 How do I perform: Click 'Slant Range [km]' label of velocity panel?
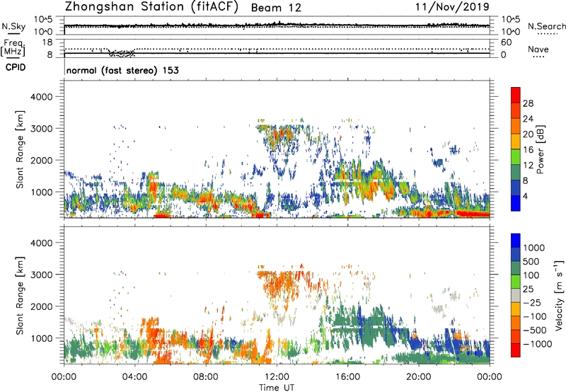(x=20, y=295)
